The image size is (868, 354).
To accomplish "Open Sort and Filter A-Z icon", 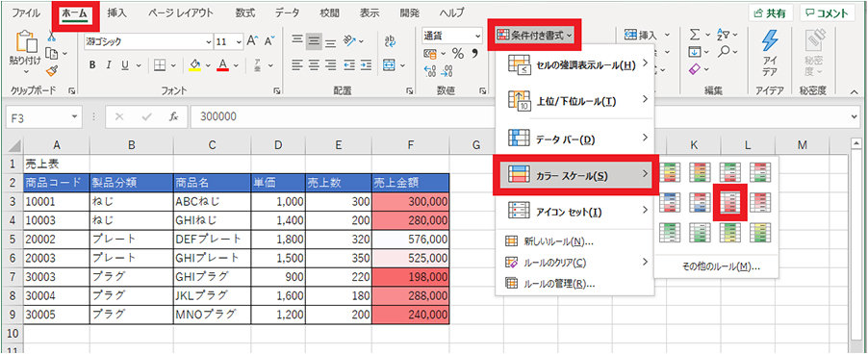I will click(724, 35).
